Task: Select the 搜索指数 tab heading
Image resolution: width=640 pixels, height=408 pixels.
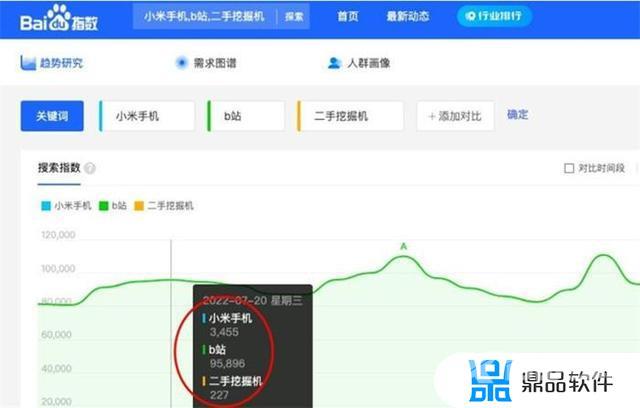Action: click(59, 168)
